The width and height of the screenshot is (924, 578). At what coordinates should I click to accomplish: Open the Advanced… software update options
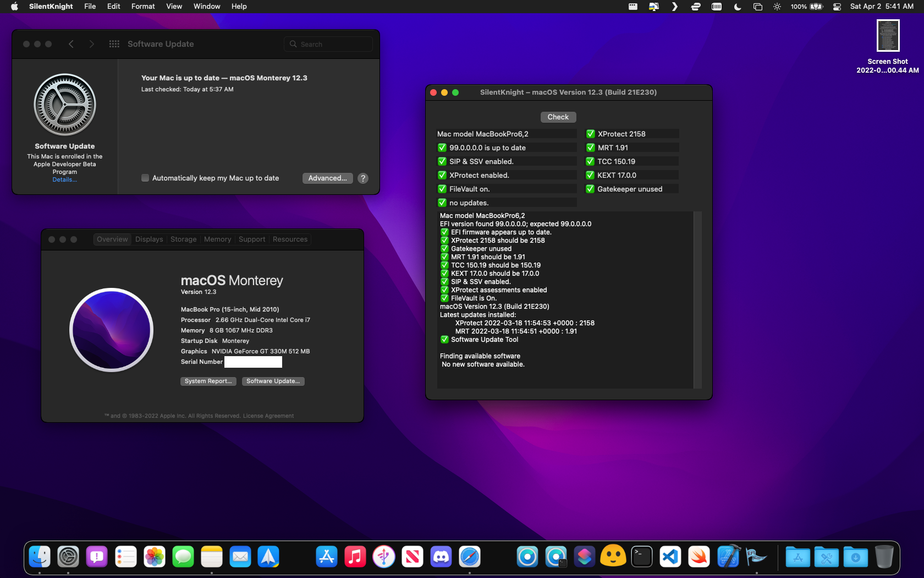pos(327,178)
